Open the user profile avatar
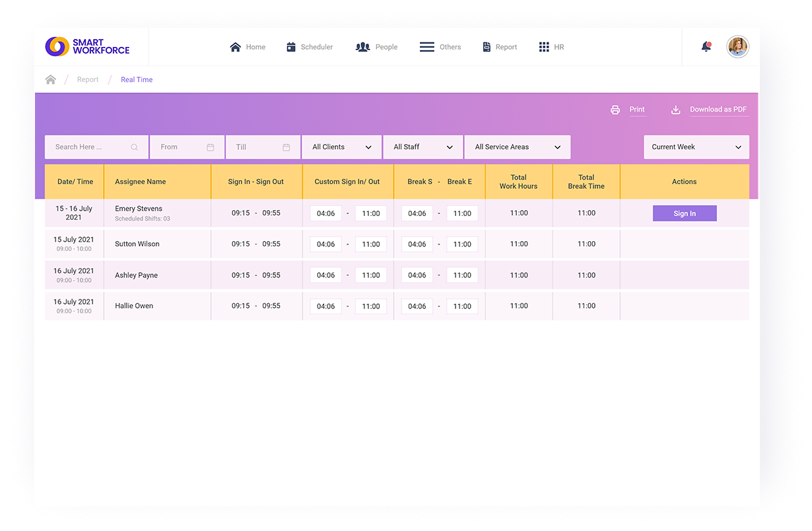The height and width of the screenshot is (531, 812). point(737,47)
